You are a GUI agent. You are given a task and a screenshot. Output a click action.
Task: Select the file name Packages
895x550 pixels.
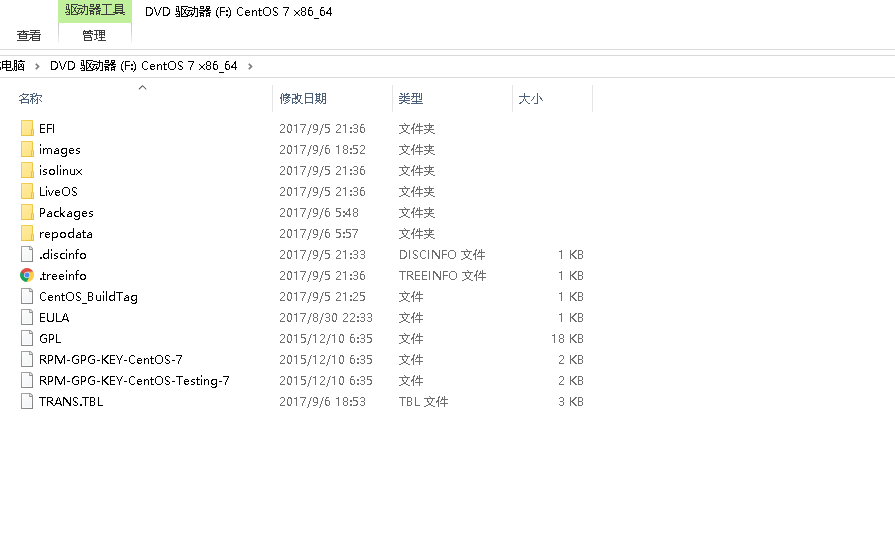coord(66,213)
